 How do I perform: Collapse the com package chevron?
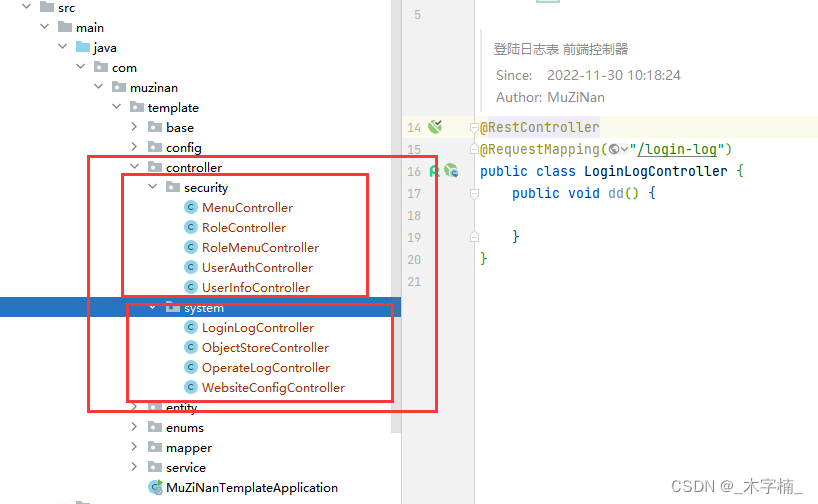(x=81, y=67)
